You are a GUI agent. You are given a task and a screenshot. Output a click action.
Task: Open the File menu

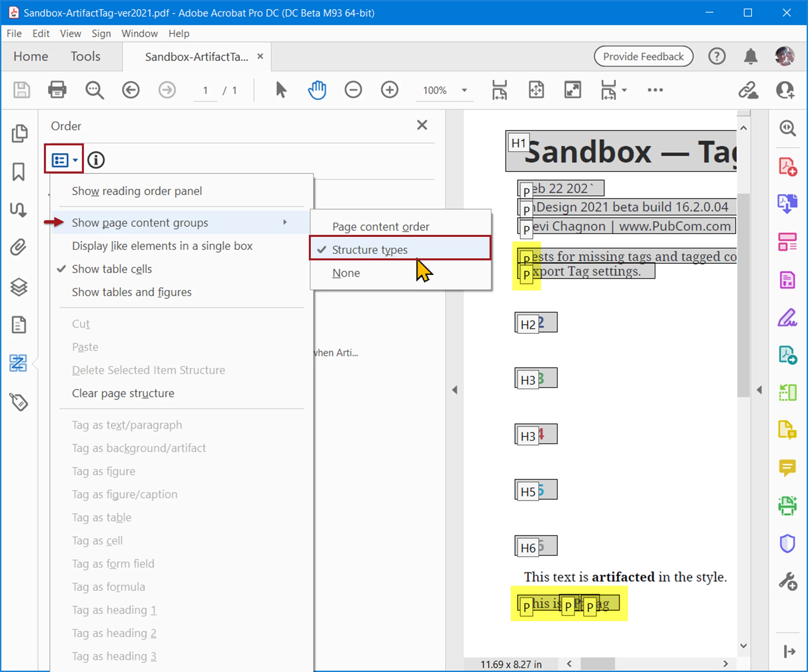(14, 33)
